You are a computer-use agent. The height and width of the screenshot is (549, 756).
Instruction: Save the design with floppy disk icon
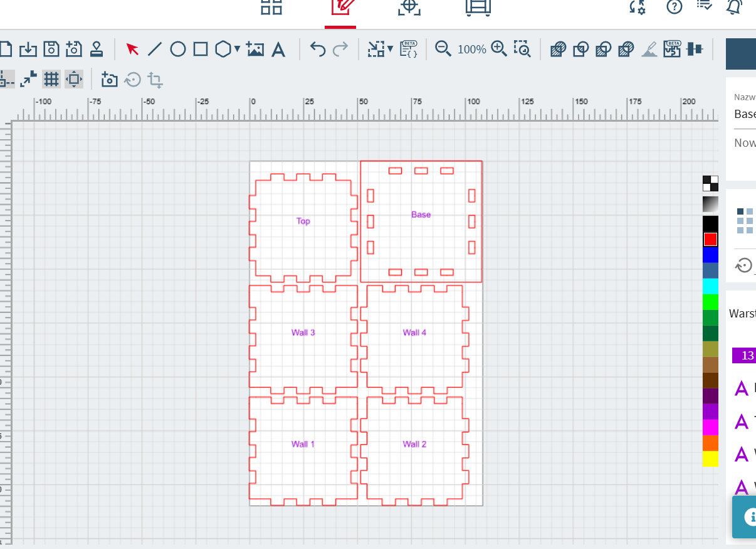[x=51, y=49]
